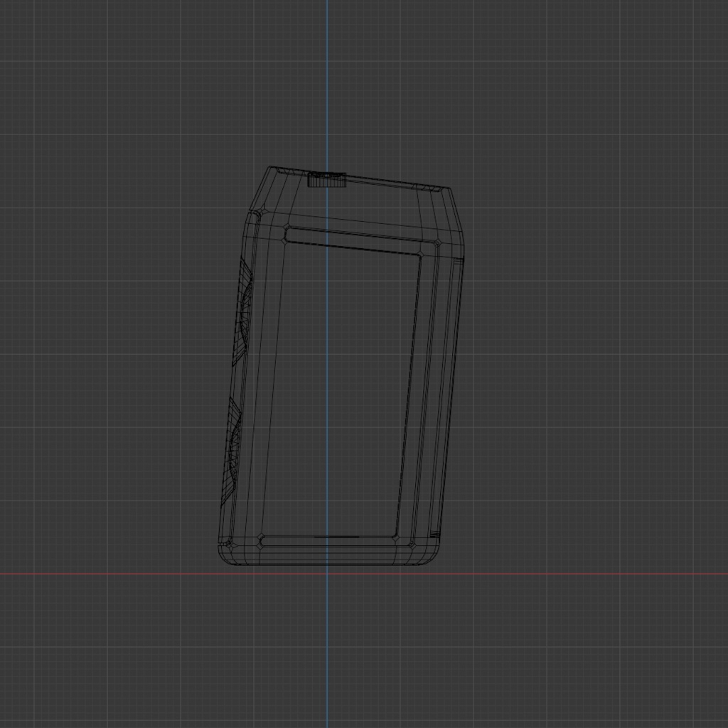Click the cylindrical knob on model's top
This screenshot has width=728, height=728.
[327, 179]
